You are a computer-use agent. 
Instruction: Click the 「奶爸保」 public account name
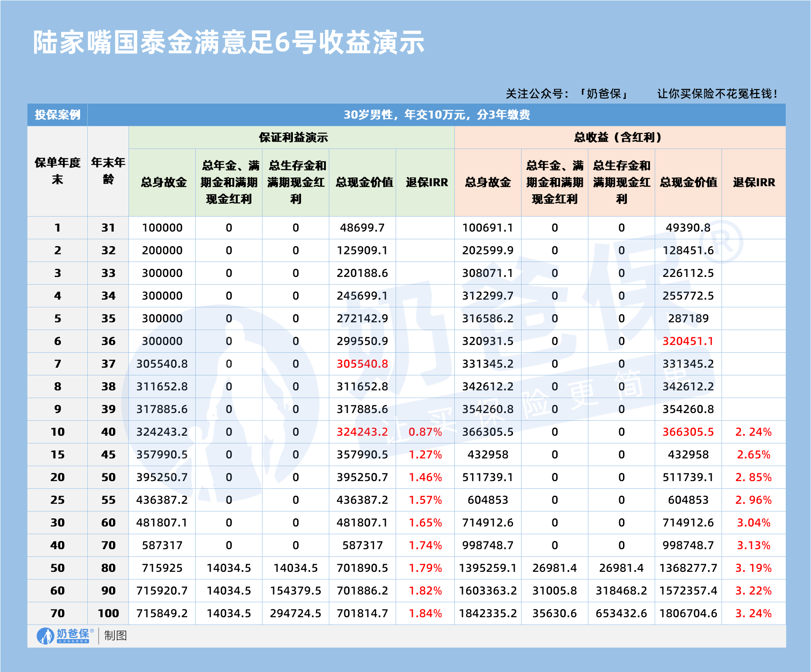coord(601,92)
